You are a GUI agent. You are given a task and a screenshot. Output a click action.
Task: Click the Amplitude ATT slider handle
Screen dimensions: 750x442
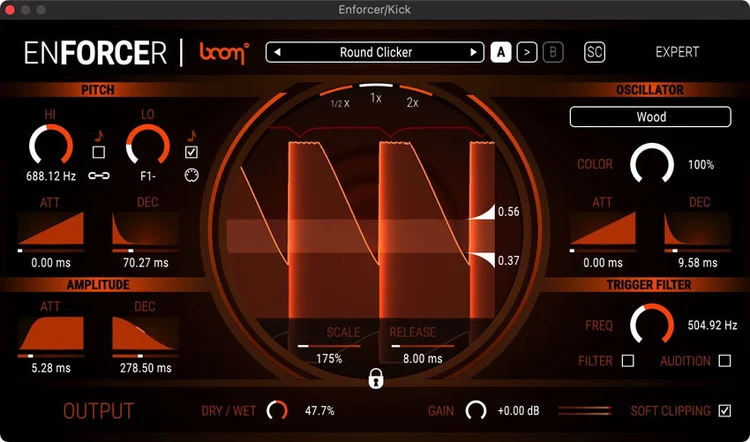30,355
